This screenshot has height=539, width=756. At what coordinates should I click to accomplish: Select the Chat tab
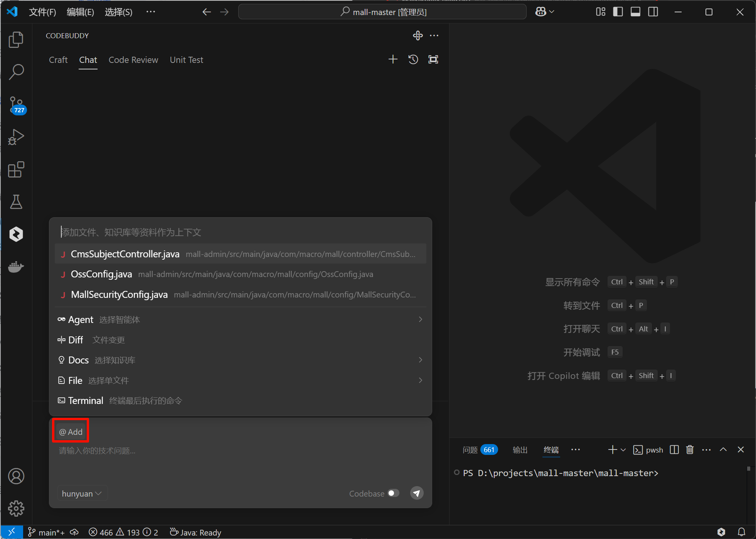coord(88,60)
